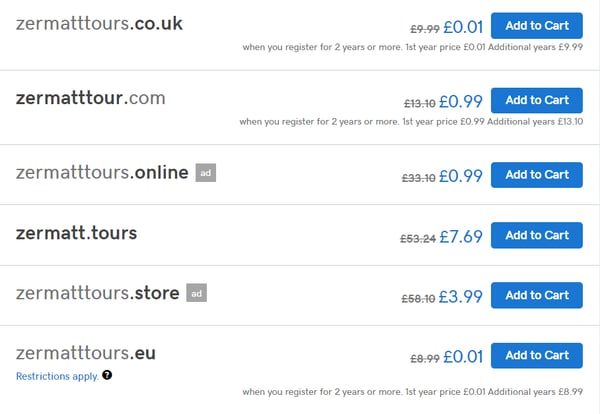Click the zermatttour.com 2-year registration note
The height and width of the screenshot is (414, 600).
410,122
